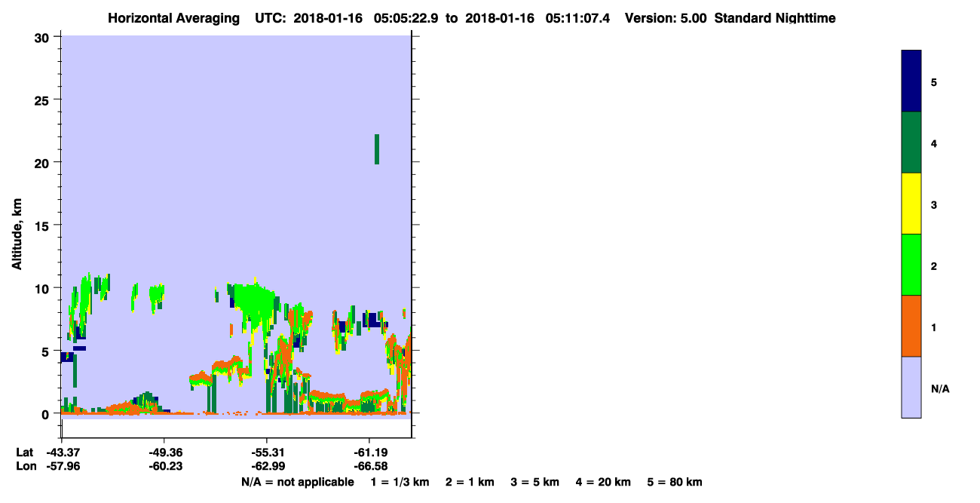This screenshot has height=503, width=980.
Task: Click the '4 = 20 km' legend text
Action: tap(602, 483)
